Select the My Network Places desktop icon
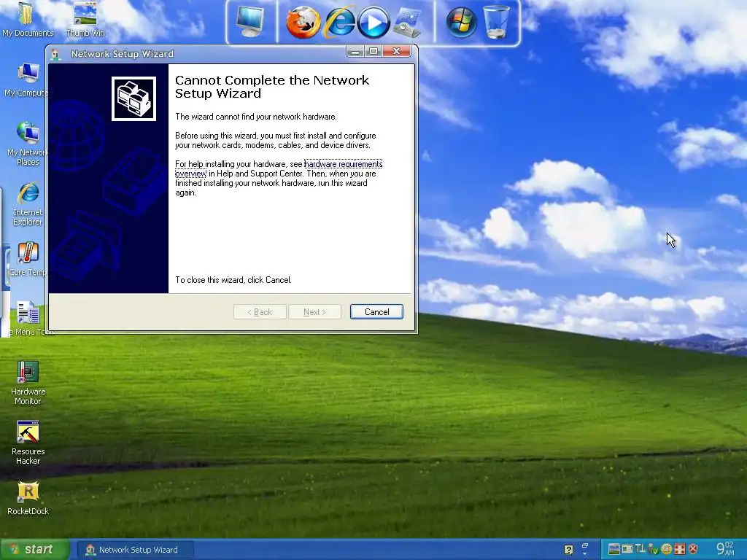This screenshot has width=747, height=560. click(x=28, y=144)
